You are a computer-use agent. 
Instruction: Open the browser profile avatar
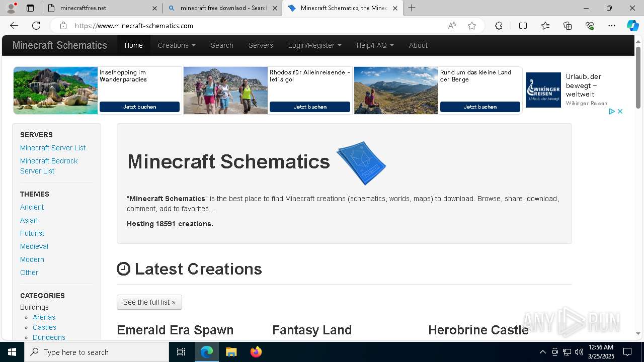tap(11, 8)
